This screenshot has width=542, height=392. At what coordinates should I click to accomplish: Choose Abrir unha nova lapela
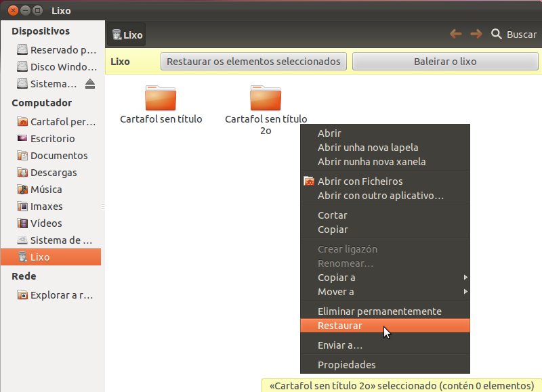pyautogui.click(x=385, y=148)
